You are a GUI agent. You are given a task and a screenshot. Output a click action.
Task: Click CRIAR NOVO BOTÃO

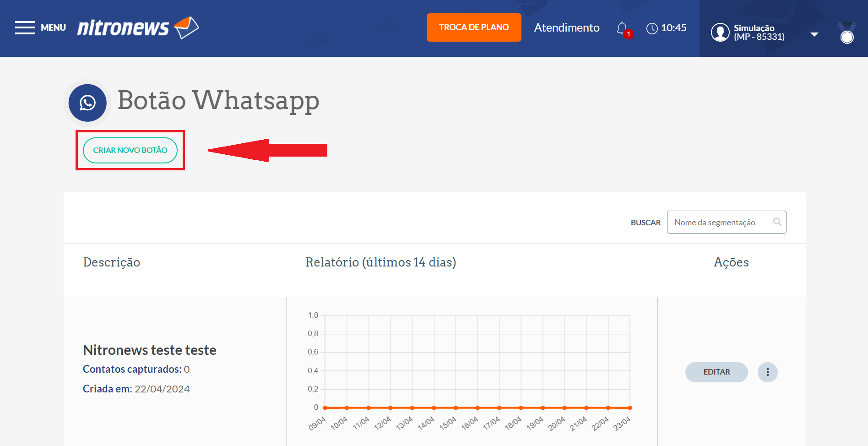click(130, 150)
